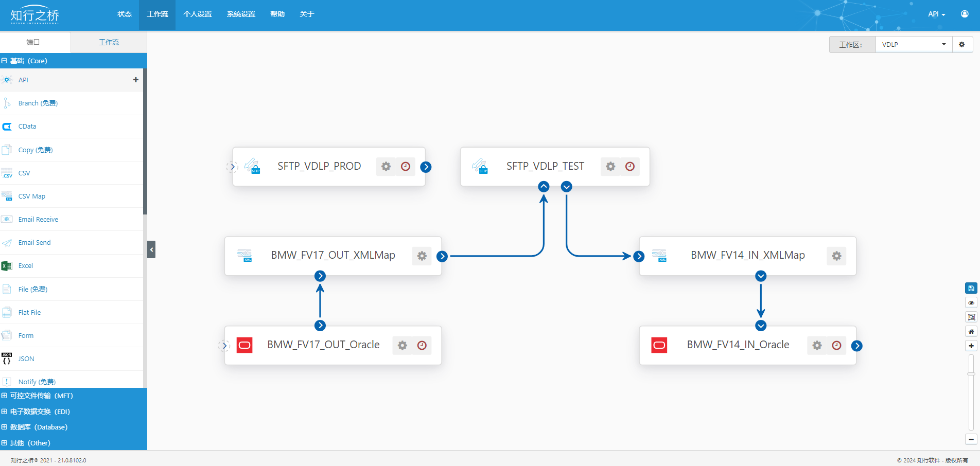The image size is (980, 466).
Task: Toggle the eye visibility icon
Action: click(971, 303)
